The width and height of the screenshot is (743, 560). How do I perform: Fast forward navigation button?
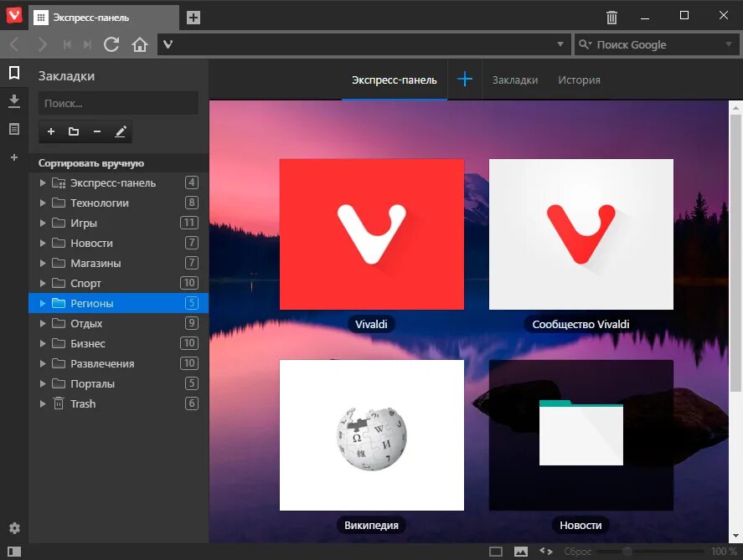(x=87, y=44)
